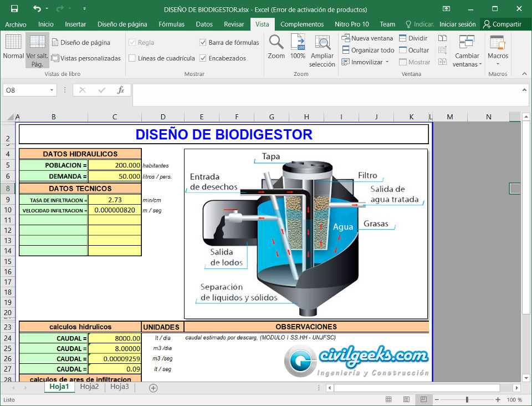Open Nueva ventana
532x406 pixels.
point(367,38)
